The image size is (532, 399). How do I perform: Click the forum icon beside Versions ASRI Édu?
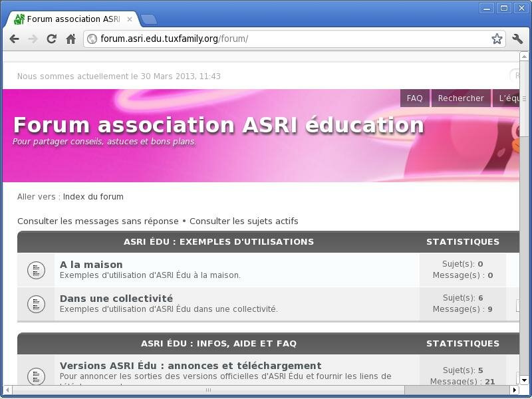[x=36, y=376]
